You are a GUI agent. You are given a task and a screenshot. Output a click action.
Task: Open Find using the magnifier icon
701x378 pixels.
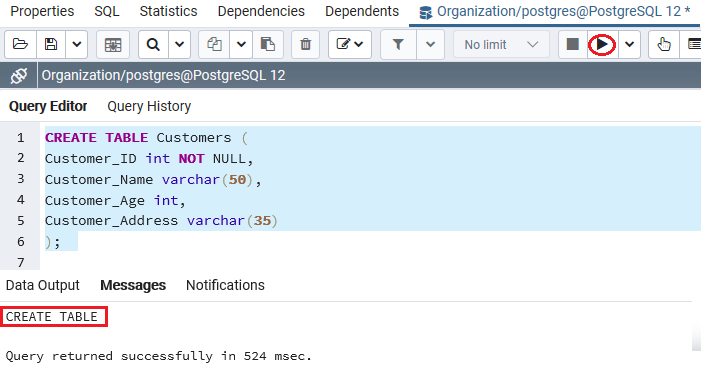[153, 45]
